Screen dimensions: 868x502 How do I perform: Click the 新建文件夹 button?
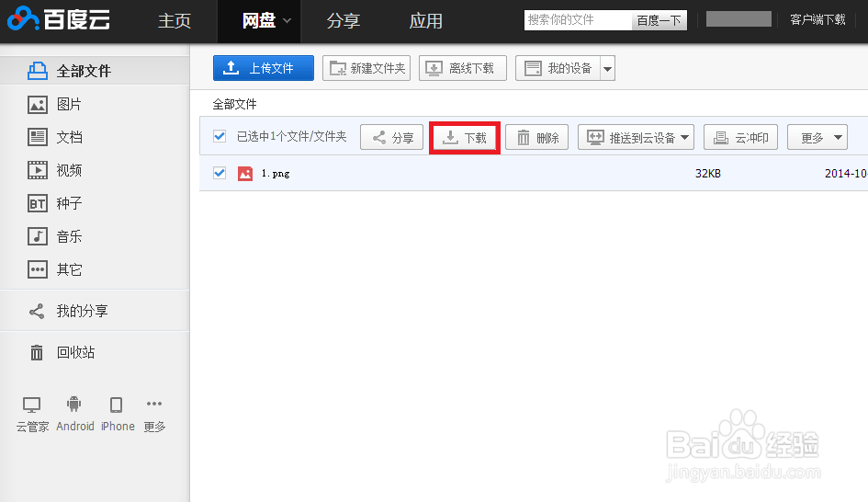366,68
